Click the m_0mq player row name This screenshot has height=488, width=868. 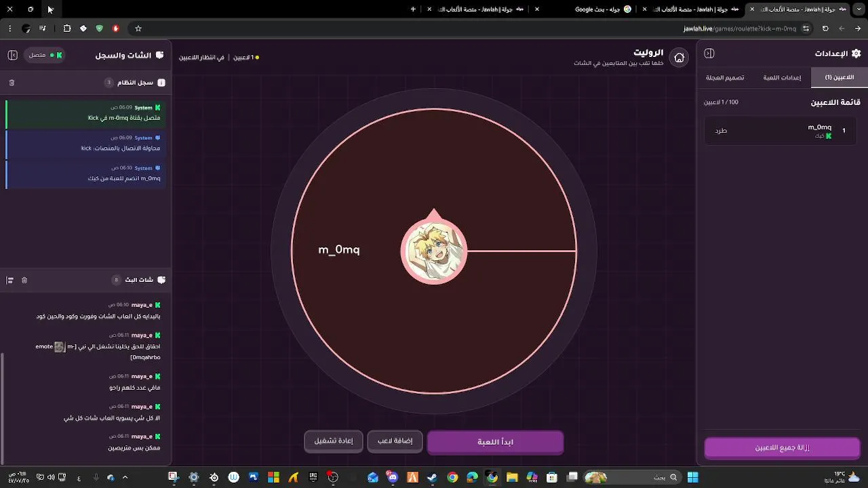[x=819, y=127]
